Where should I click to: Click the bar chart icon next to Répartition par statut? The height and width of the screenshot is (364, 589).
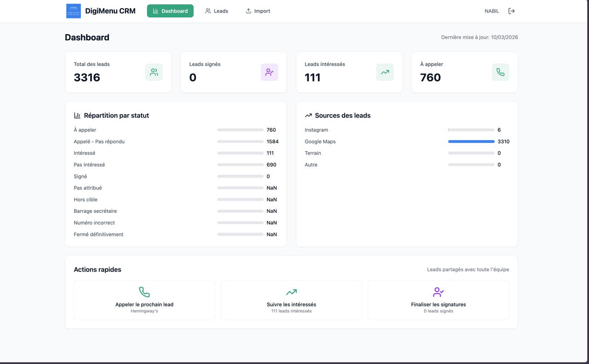77,115
